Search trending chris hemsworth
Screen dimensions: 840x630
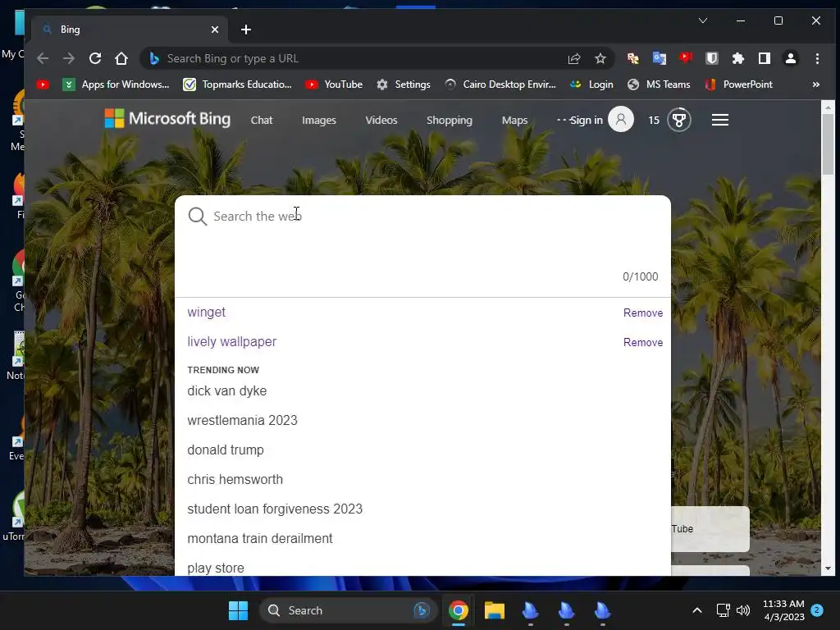pyautogui.click(x=235, y=479)
